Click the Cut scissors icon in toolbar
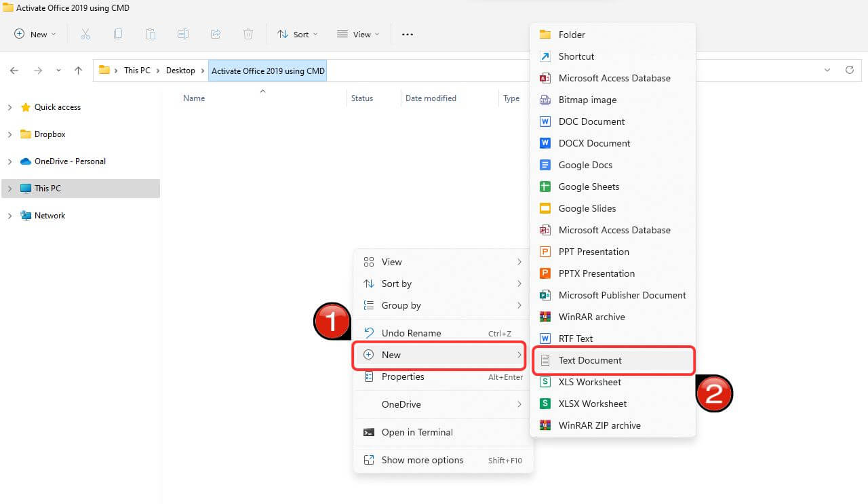 tap(85, 34)
